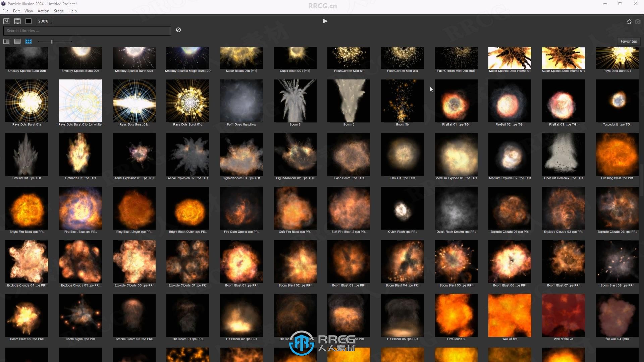Open the 200% zoom dropdown
The image size is (644, 362).
pos(44,21)
